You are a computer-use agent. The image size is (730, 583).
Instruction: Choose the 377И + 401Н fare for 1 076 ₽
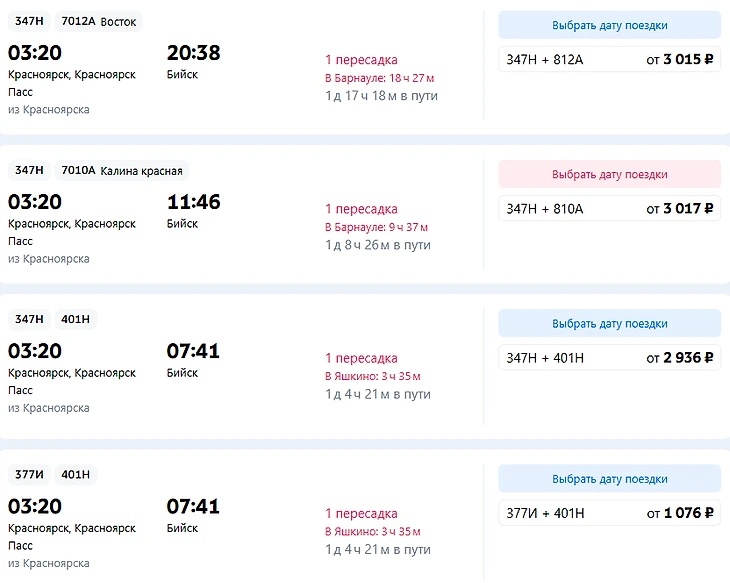tap(609, 513)
